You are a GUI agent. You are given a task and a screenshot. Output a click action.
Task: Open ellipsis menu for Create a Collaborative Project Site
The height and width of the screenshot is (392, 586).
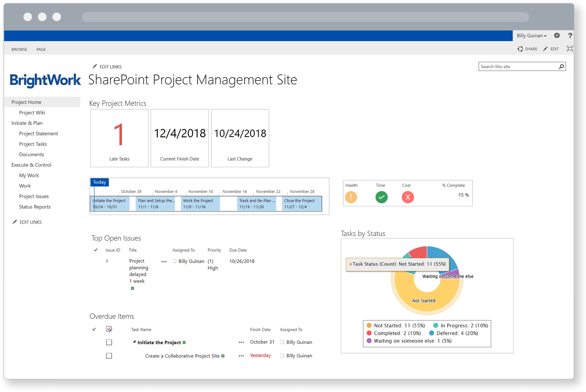241,356
